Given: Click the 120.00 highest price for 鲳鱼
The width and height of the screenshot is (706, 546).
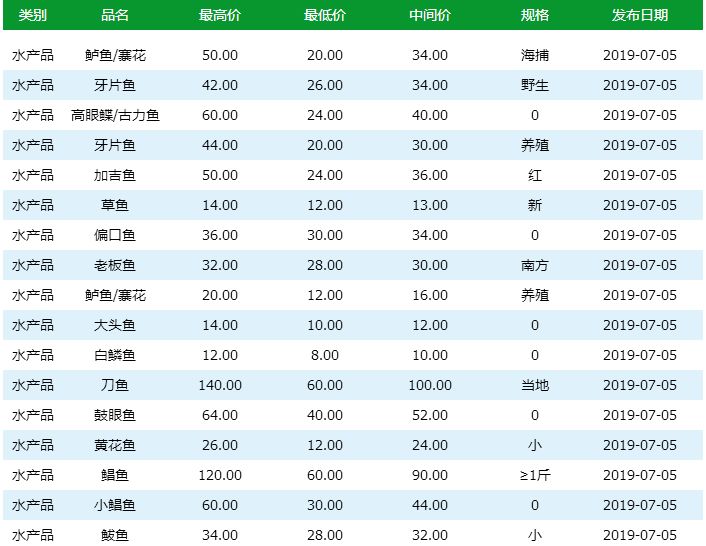Looking at the screenshot, I should coord(220,475).
